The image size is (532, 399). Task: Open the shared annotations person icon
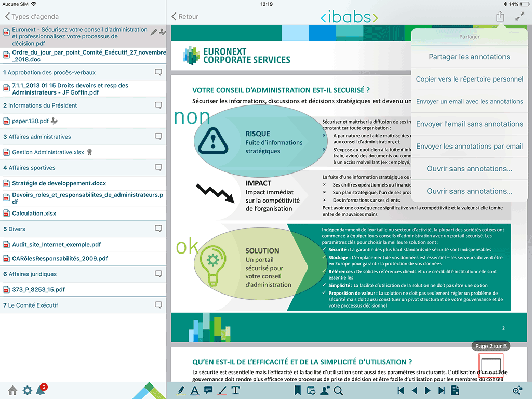click(325, 391)
